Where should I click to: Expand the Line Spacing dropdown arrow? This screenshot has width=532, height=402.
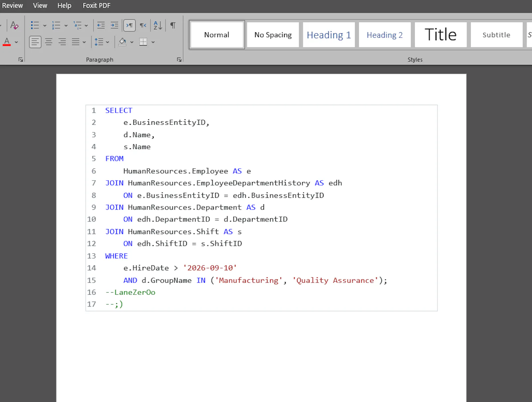click(107, 42)
